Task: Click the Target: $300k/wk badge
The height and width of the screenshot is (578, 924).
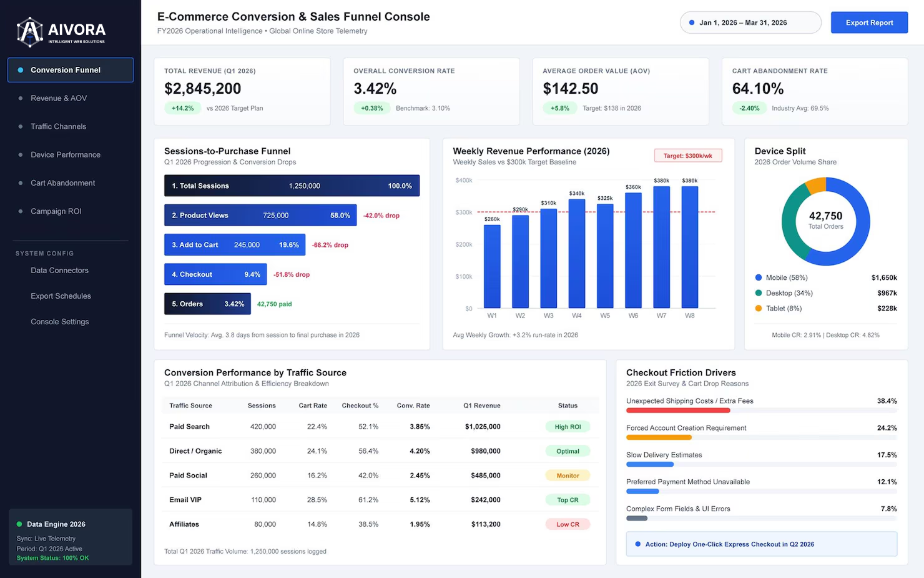Action: [688, 156]
